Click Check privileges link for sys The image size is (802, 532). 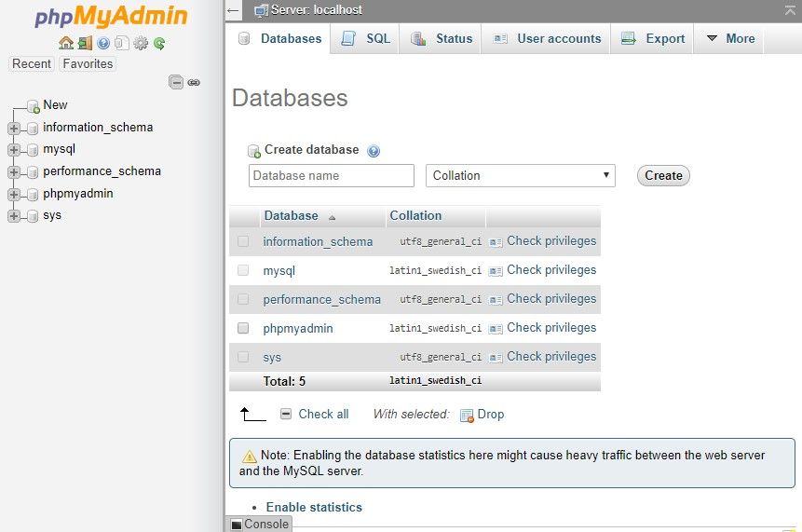click(x=551, y=356)
